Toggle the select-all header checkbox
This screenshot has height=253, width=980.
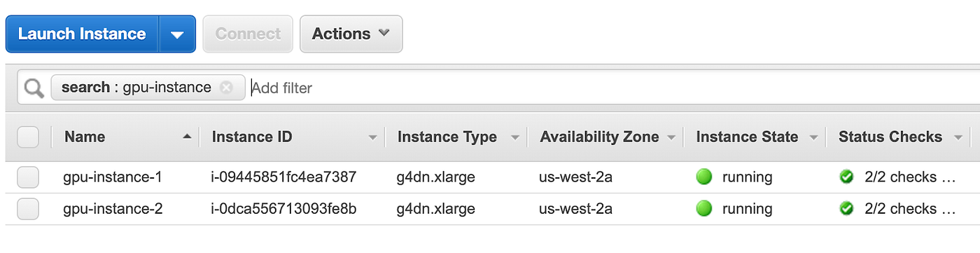(x=28, y=137)
